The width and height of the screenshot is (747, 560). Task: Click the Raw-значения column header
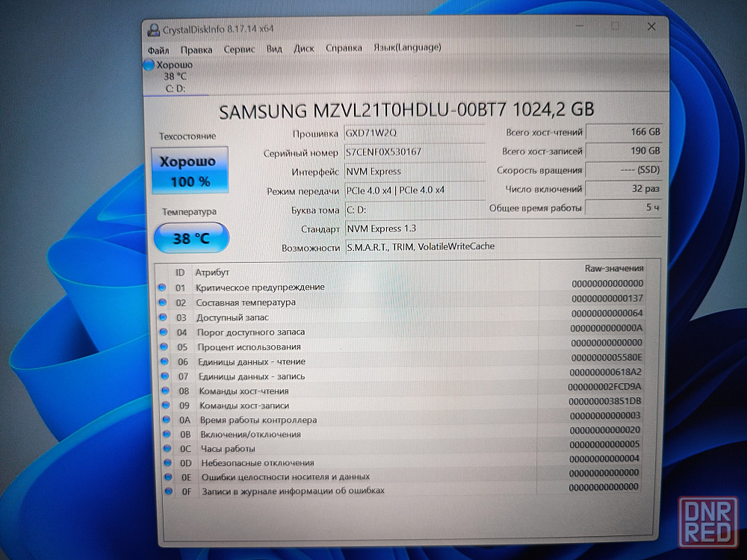613,269
